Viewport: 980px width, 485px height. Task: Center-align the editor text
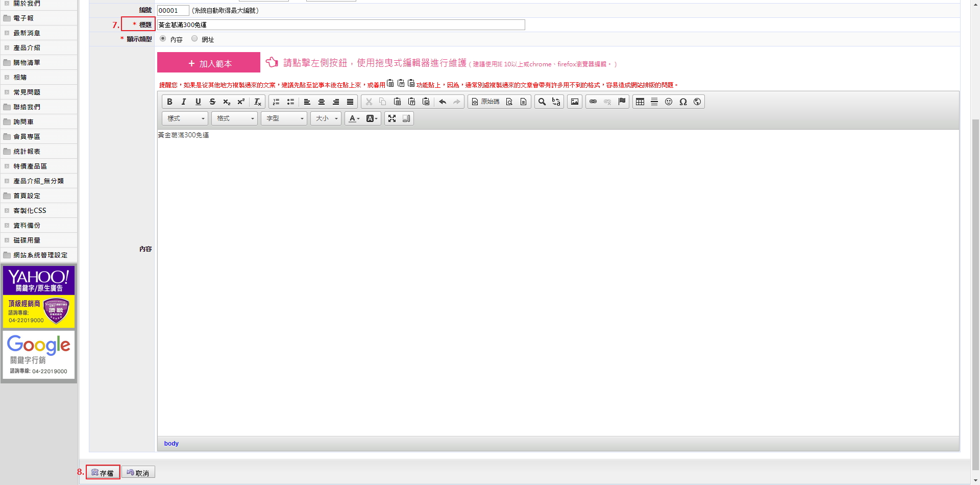pyautogui.click(x=322, y=102)
